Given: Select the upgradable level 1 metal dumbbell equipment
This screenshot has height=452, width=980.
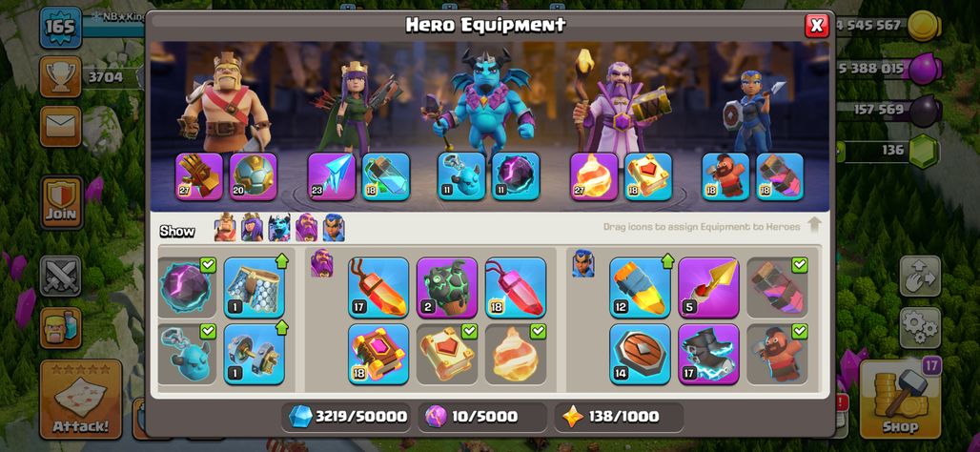Looking at the screenshot, I should pos(255,354).
